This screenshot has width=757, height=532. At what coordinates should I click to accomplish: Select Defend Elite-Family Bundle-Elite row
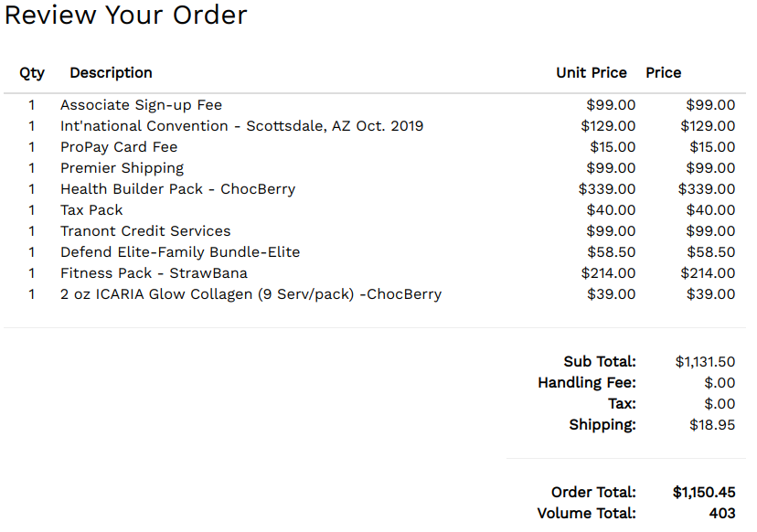pos(374,252)
